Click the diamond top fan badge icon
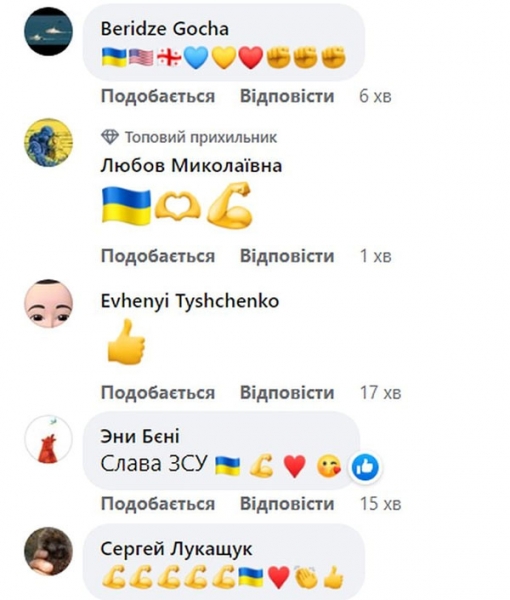 [x=110, y=137]
